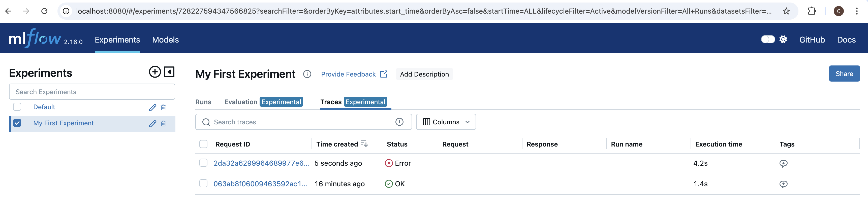The height and width of the screenshot is (215, 868).
Task: Click the OK status check icon
Action: (x=389, y=184)
